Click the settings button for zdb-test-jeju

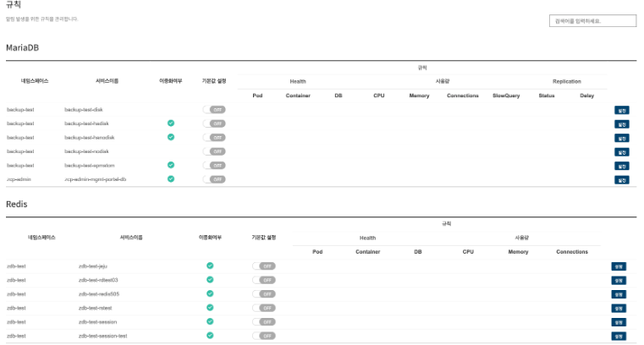click(x=619, y=266)
